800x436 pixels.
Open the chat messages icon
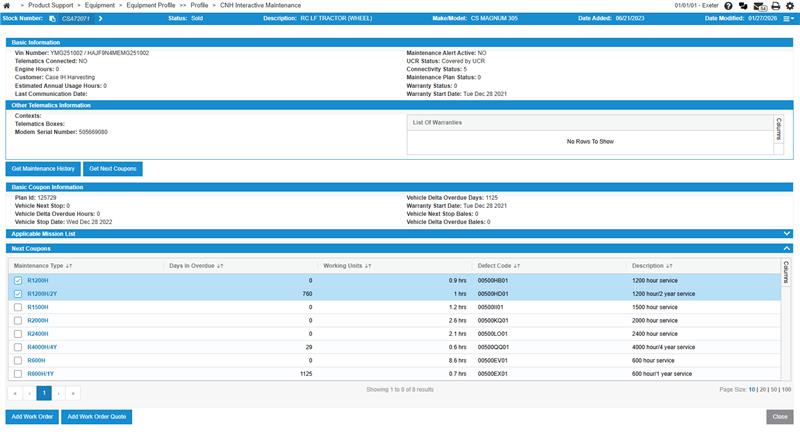point(743,6)
